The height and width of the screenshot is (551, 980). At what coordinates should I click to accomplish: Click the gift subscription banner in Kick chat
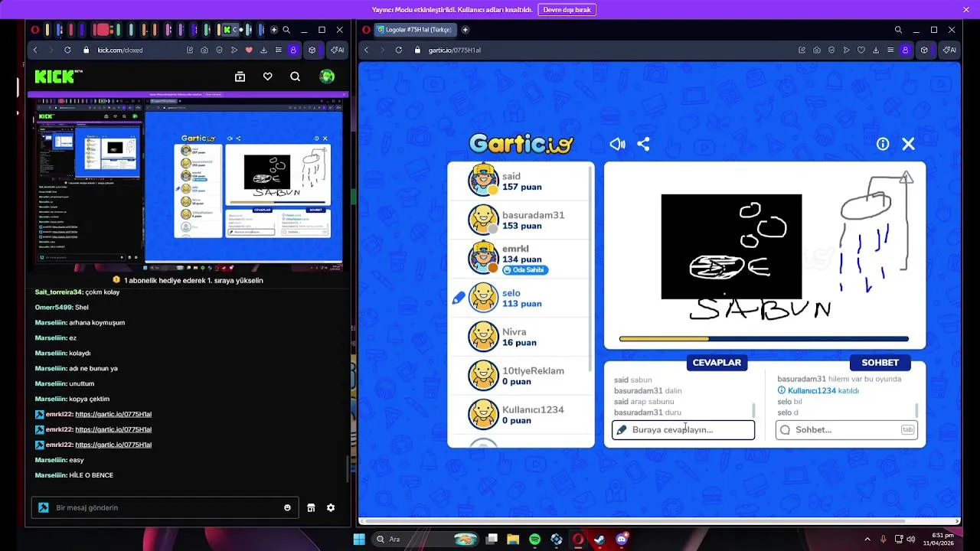click(x=188, y=280)
